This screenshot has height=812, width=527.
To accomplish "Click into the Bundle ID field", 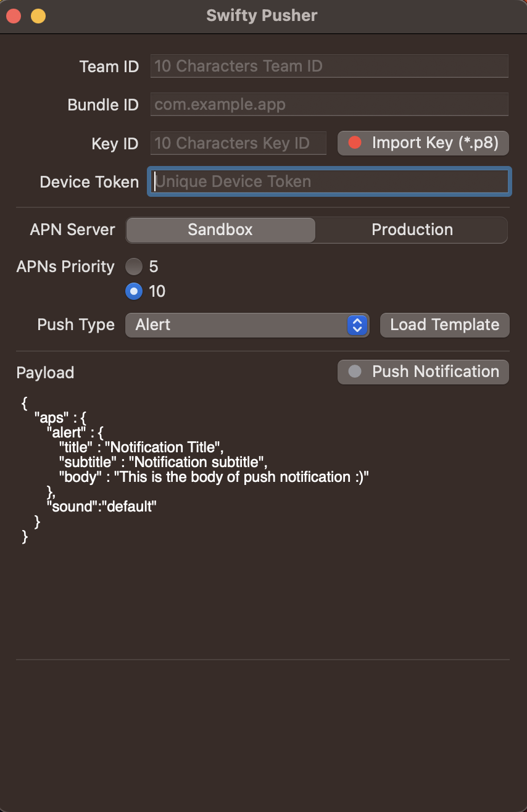I will [329, 104].
